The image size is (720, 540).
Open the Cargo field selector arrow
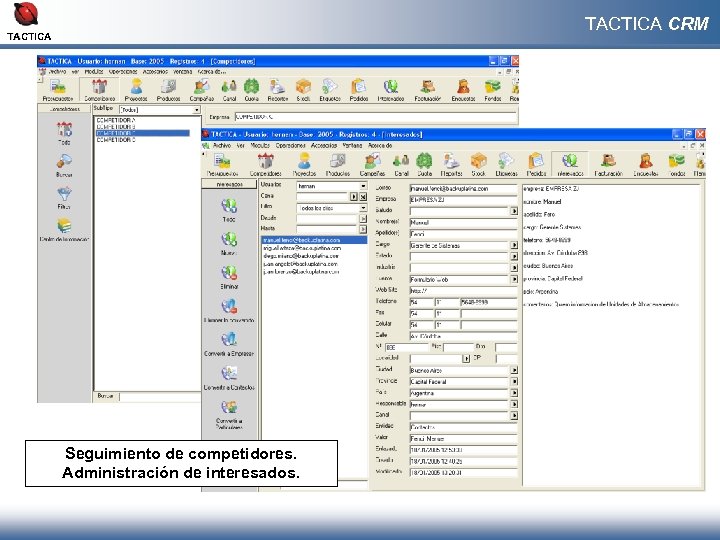pos(514,245)
